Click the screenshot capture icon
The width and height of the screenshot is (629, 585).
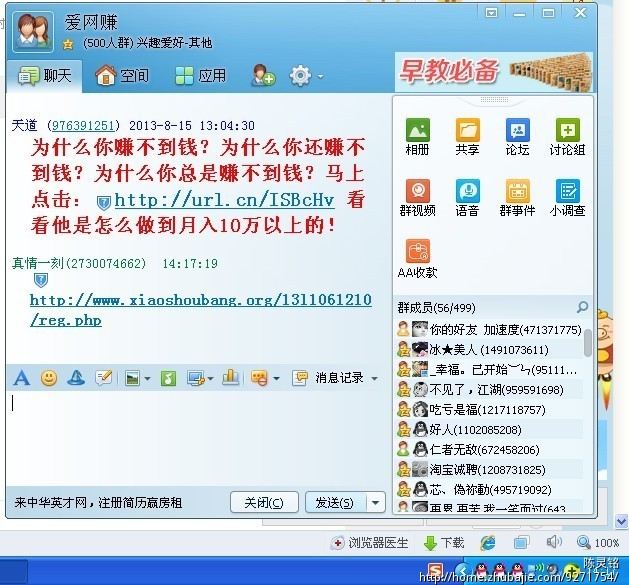tap(195, 378)
